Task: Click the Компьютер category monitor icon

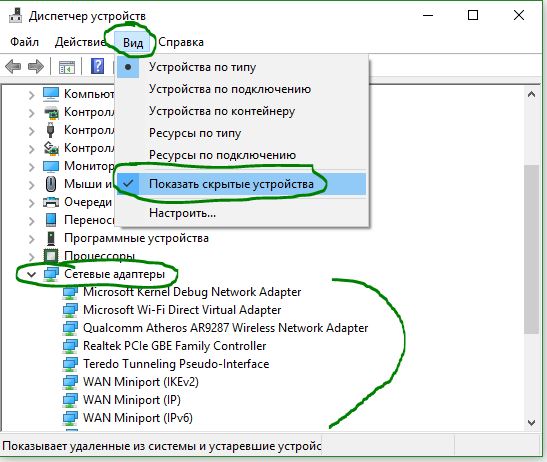Action: 51,94
